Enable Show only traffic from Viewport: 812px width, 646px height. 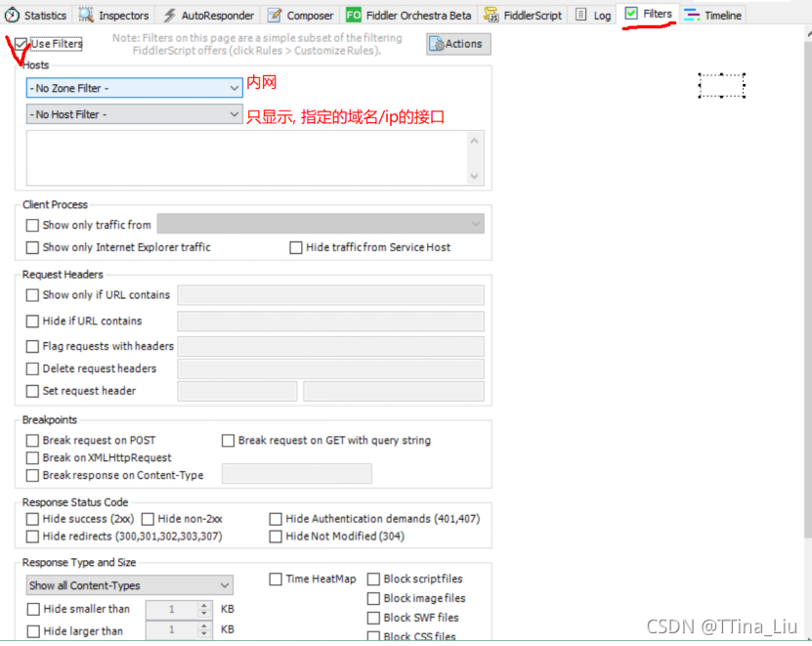tap(32, 226)
